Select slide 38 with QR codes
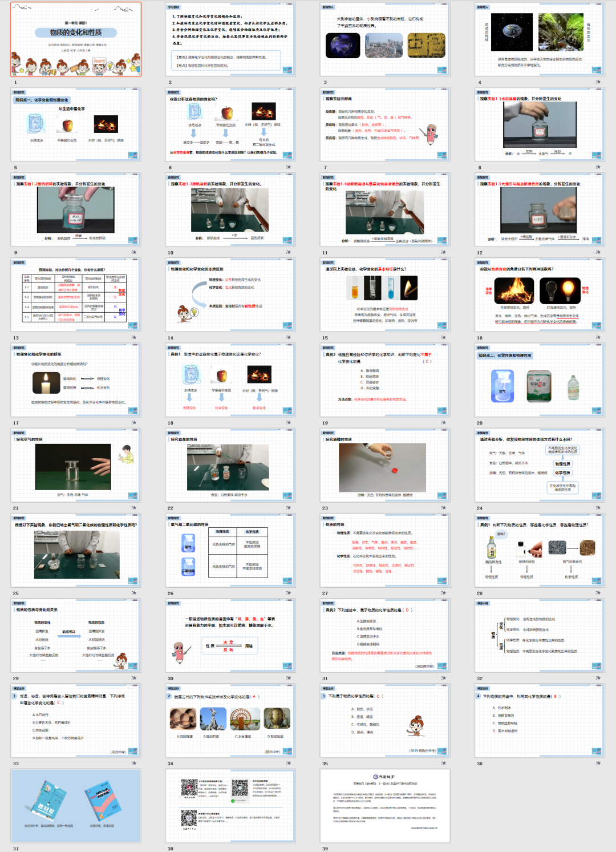 [230, 805]
